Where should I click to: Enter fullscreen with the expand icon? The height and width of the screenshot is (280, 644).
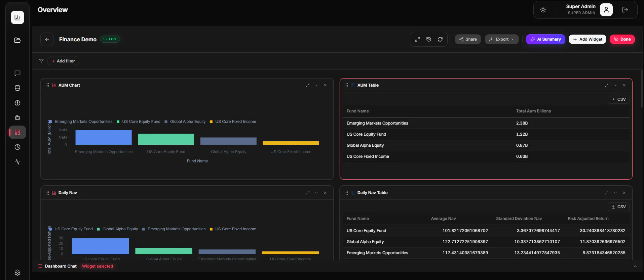click(417, 39)
